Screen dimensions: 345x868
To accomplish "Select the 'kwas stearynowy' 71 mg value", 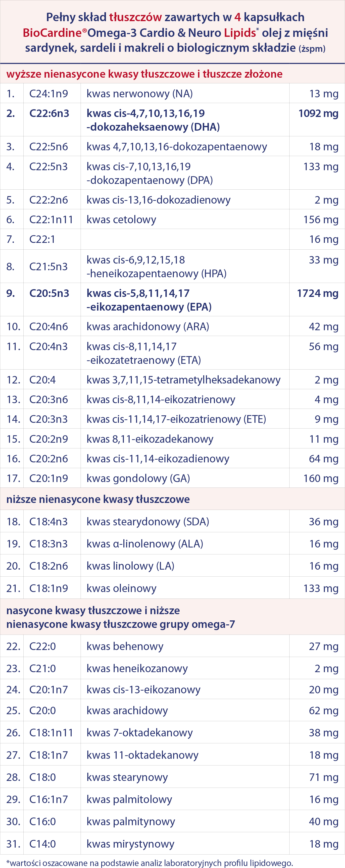I will (324, 777).
